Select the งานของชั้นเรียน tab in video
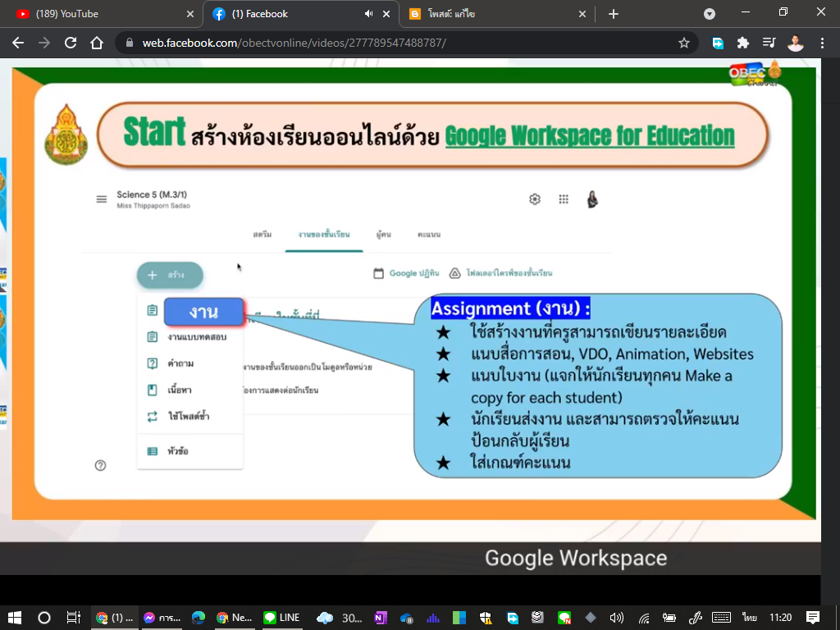The width and height of the screenshot is (840, 630). (324, 235)
